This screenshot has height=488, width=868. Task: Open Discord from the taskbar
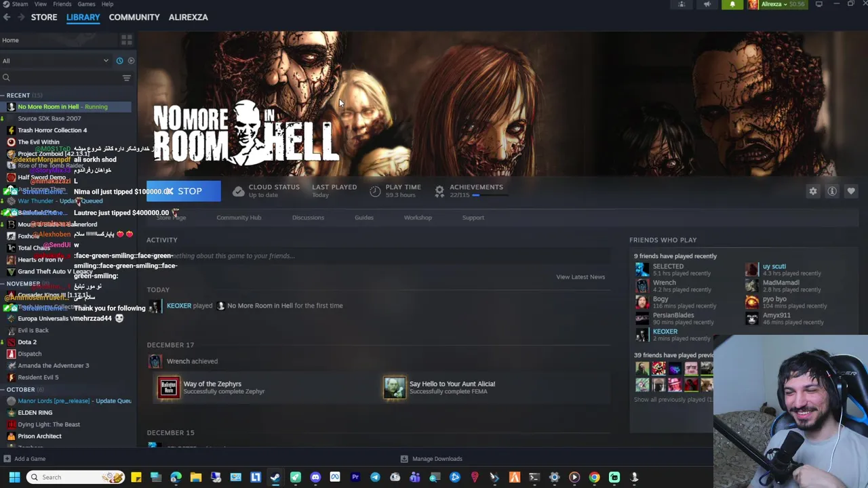pos(315,477)
